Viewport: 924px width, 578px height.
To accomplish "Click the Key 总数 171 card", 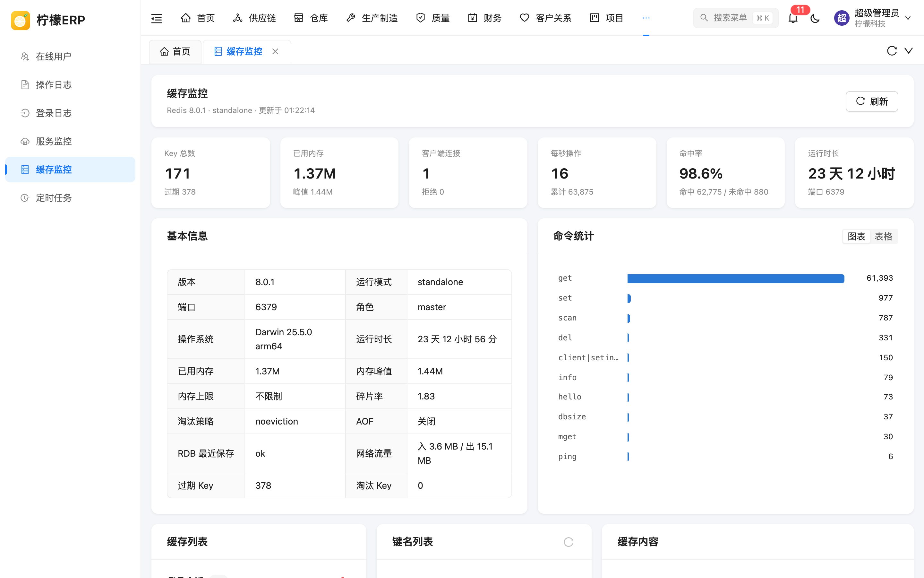I will (210, 173).
